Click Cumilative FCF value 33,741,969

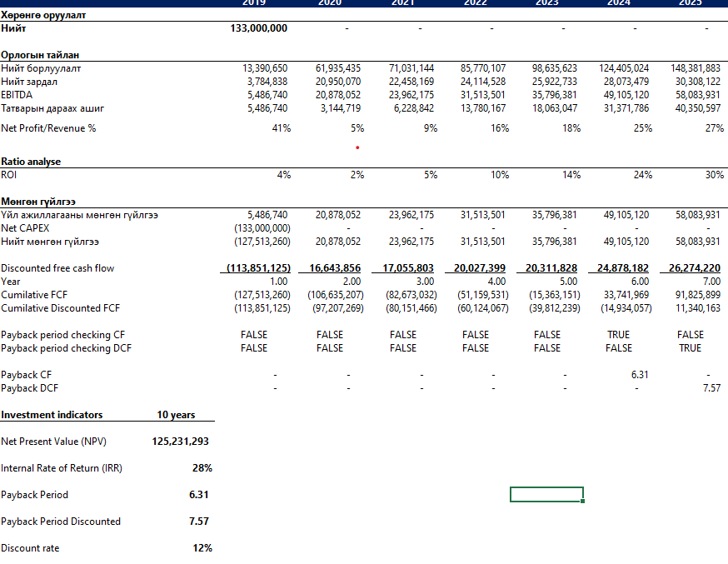coord(624,295)
